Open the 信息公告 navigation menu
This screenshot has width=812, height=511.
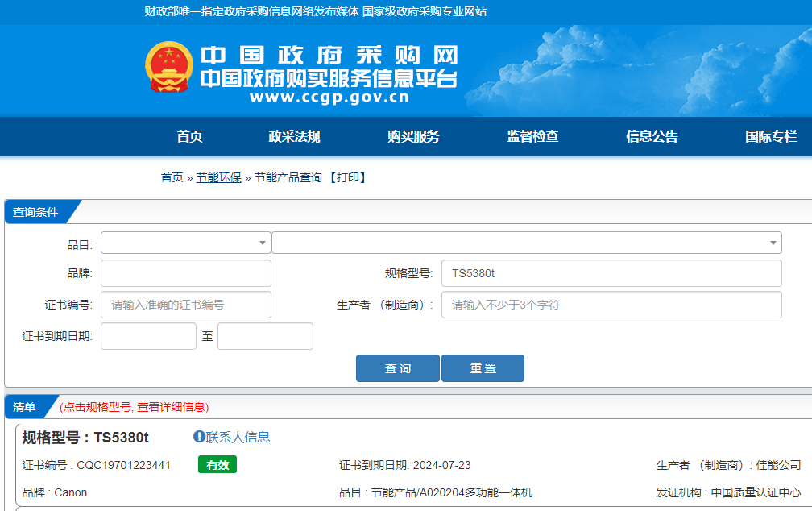coord(650,136)
